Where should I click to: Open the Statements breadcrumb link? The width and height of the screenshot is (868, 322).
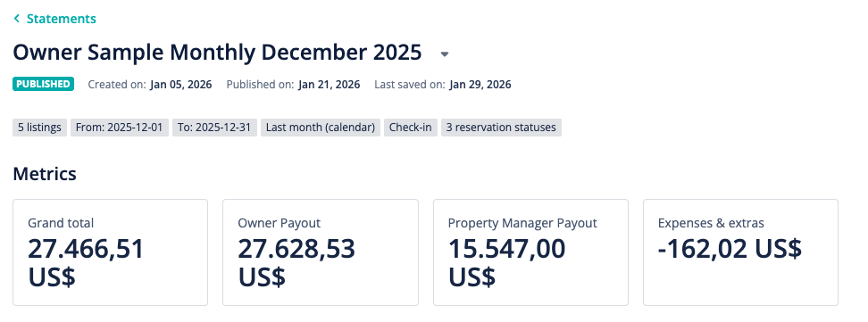pyautogui.click(x=61, y=19)
